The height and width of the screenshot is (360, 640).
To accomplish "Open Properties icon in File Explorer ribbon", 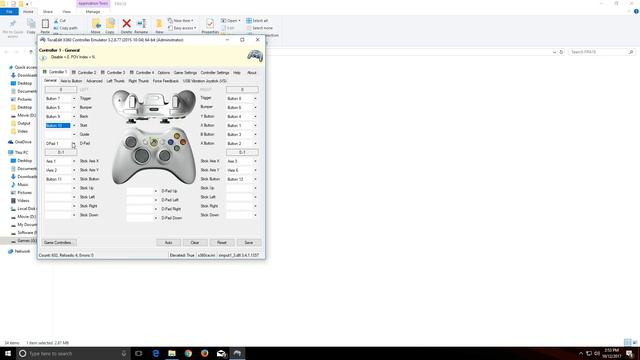I will [x=210, y=26].
